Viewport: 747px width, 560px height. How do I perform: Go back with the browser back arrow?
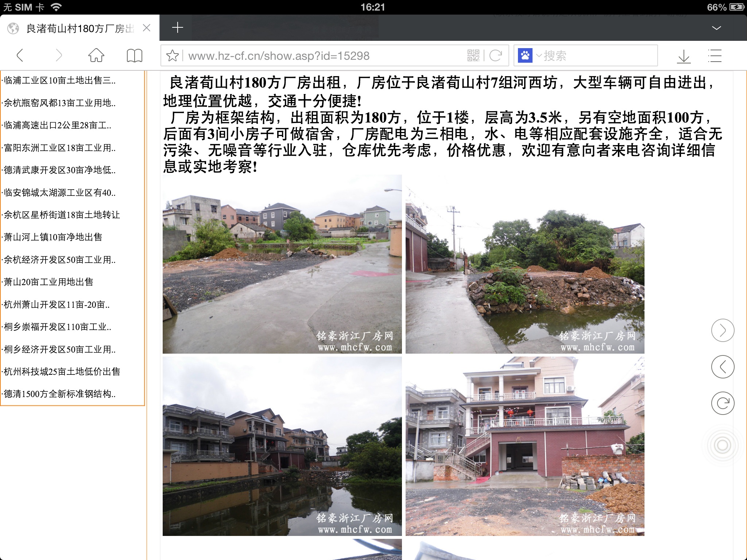[x=20, y=55]
